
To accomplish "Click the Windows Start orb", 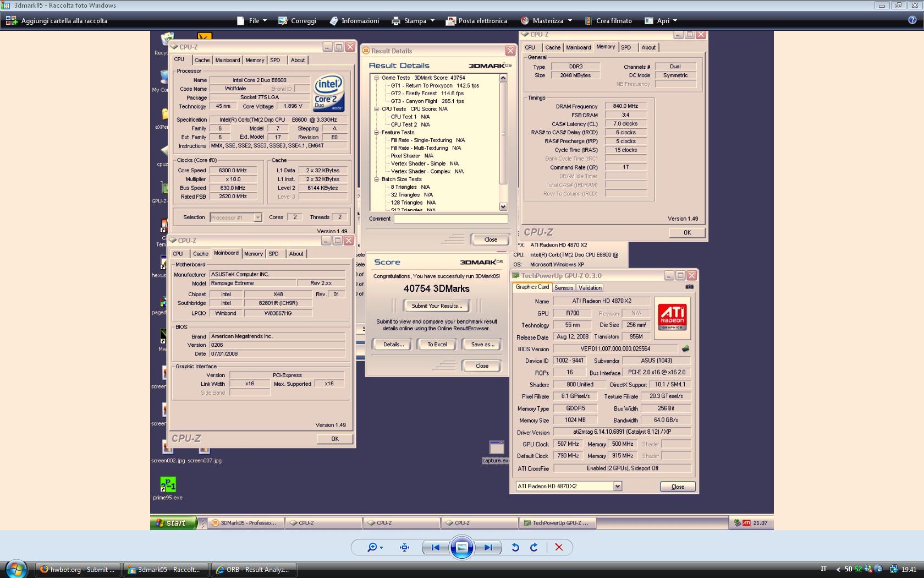I will (16, 569).
